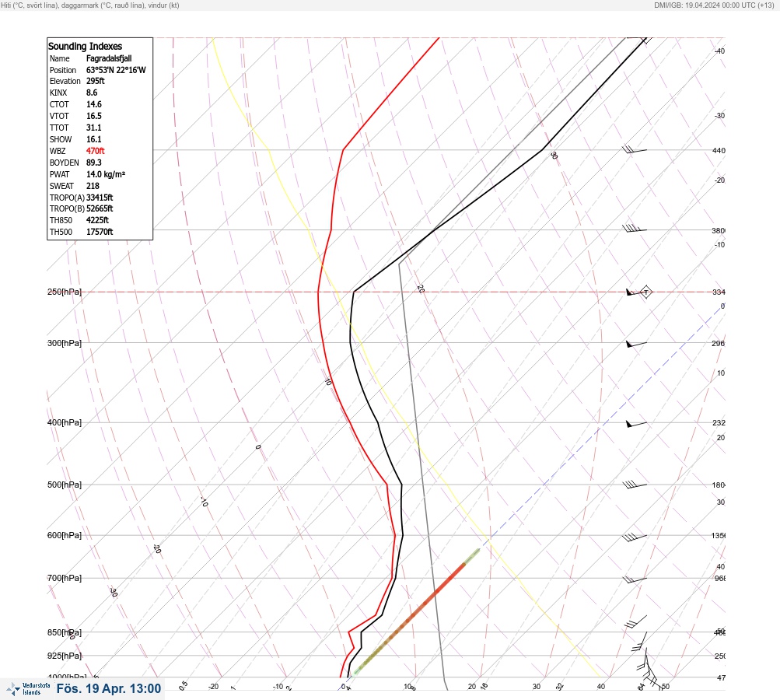Click the '180' height label on right axis
Viewport: 780px width, 700px height.
point(719,485)
